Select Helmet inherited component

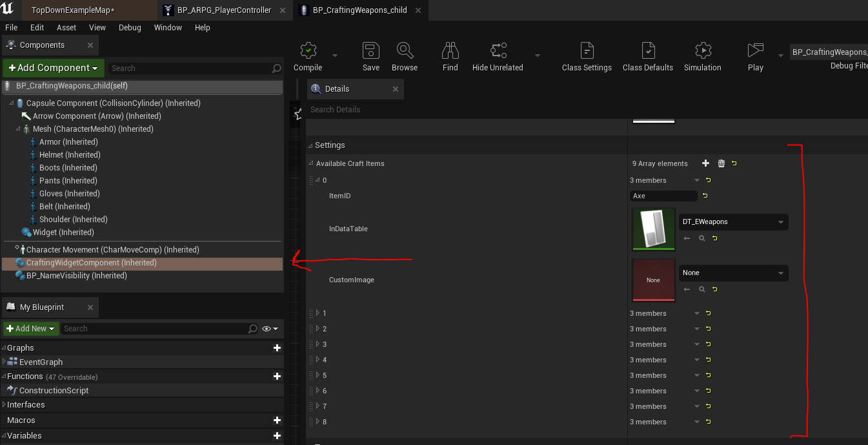(x=70, y=155)
